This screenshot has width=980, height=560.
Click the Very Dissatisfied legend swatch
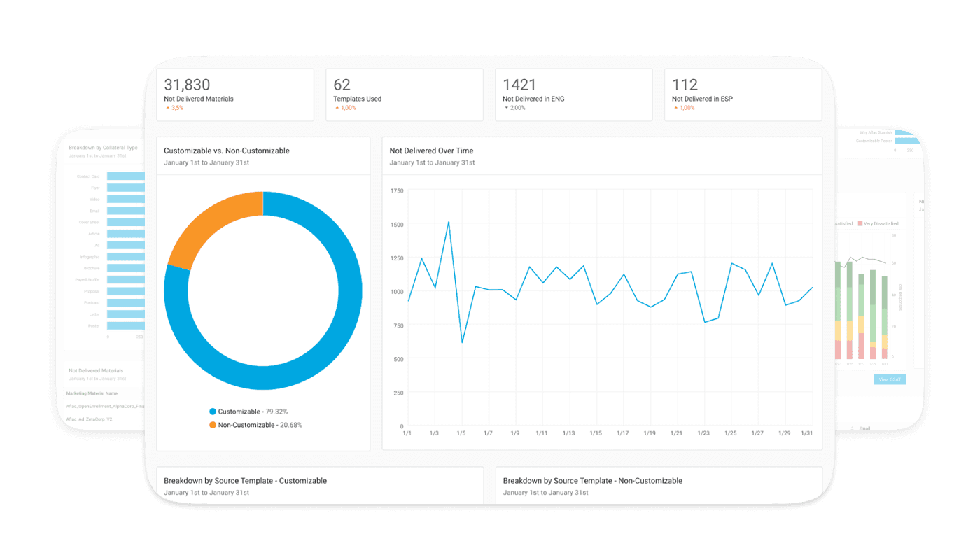pyautogui.click(x=860, y=223)
